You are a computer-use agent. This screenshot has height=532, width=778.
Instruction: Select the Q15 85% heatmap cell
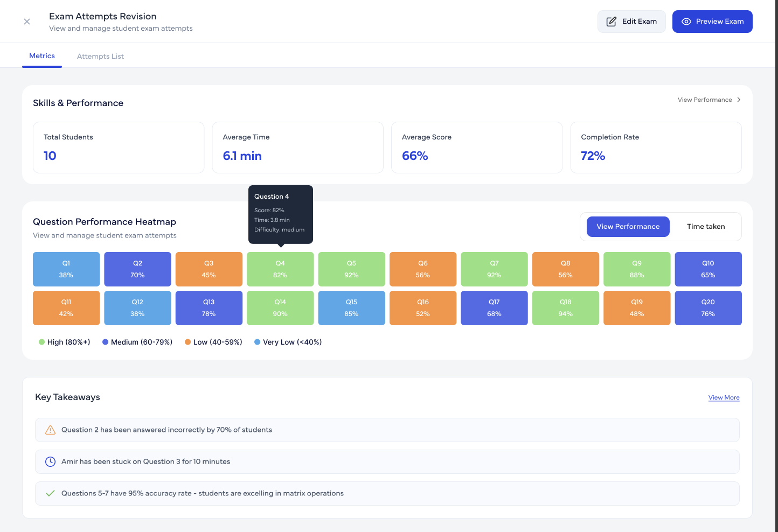coord(352,308)
